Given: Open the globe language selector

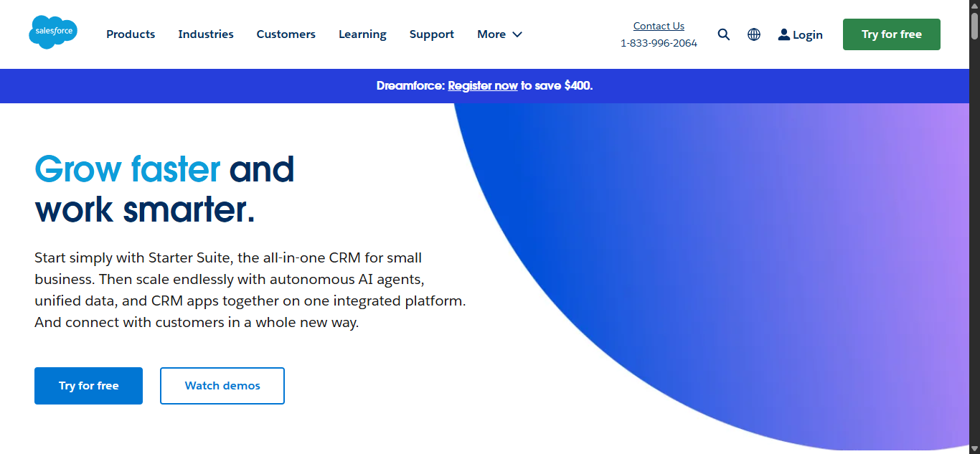Looking at the screenshot, I should (754, 34).
